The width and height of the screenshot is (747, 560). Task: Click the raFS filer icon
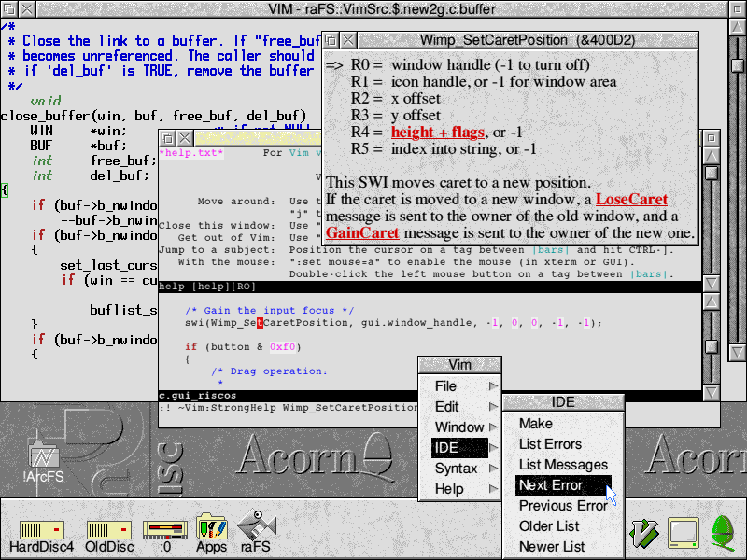tap(256, 528)
